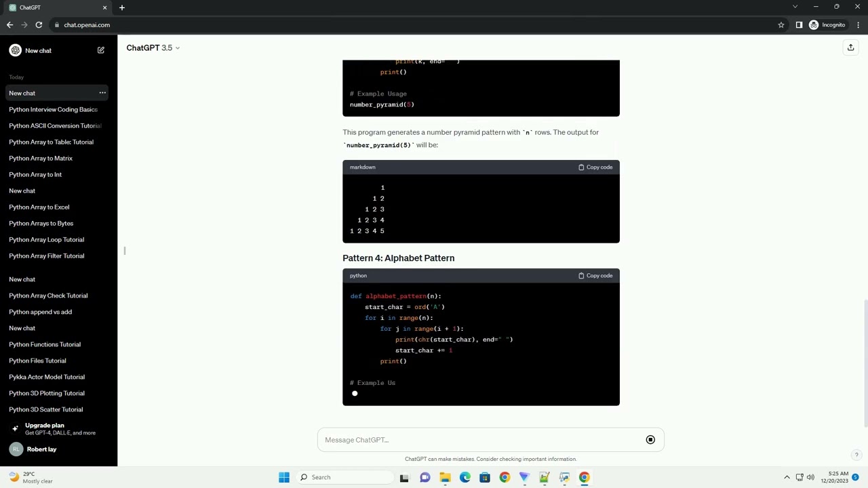Reload the page in the browser
The width and height of the screenshot is (868, 488).
pyautogui.click(x=39, y=25)
